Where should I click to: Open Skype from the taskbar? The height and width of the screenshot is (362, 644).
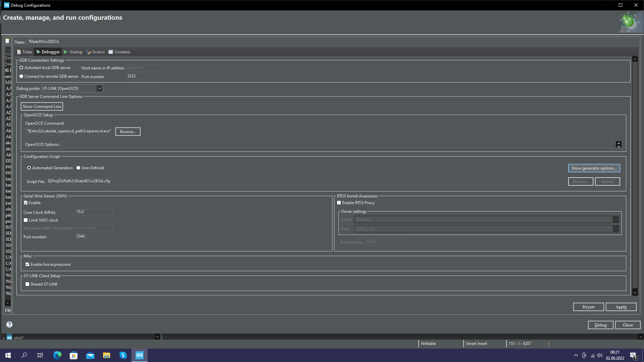(123, 355)
